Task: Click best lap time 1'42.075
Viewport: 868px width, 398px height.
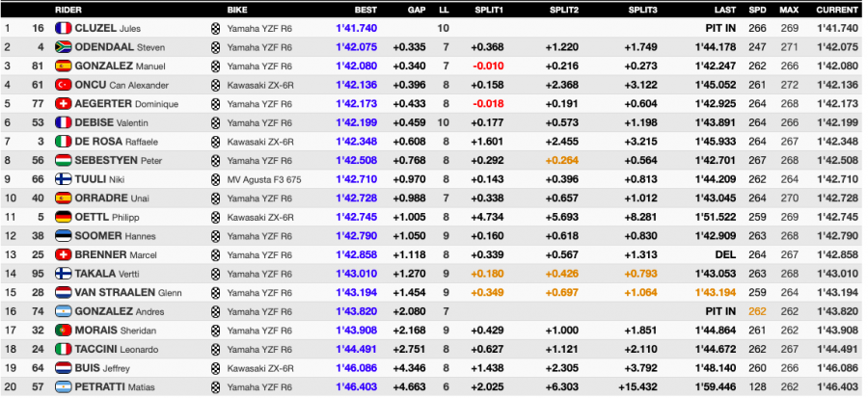Action: pyautogui.click(x=357, y=47)
